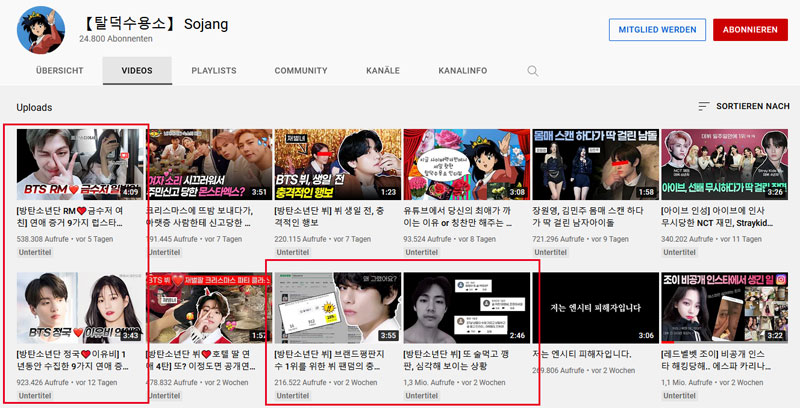This screenshot has height=408, width=800.
Task: Open the video title with 721.296 Aufrufe
Action: (x=588, y=217)
